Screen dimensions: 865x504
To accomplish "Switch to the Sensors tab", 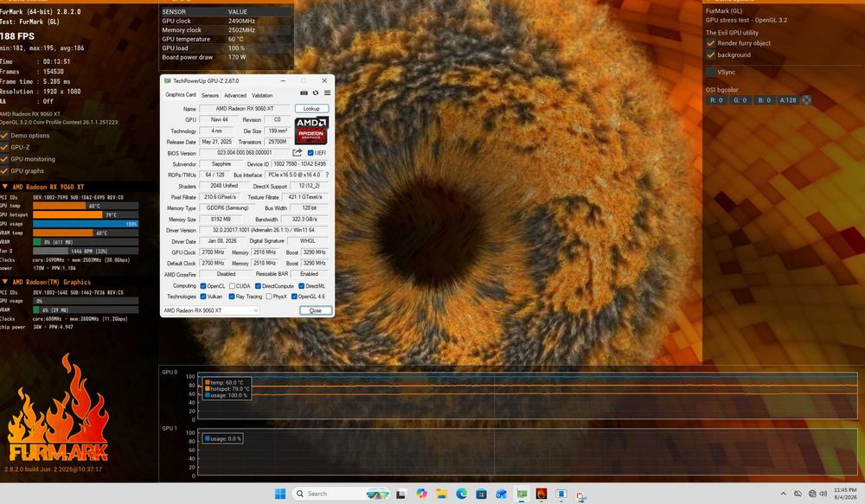I will pos(209,95).
